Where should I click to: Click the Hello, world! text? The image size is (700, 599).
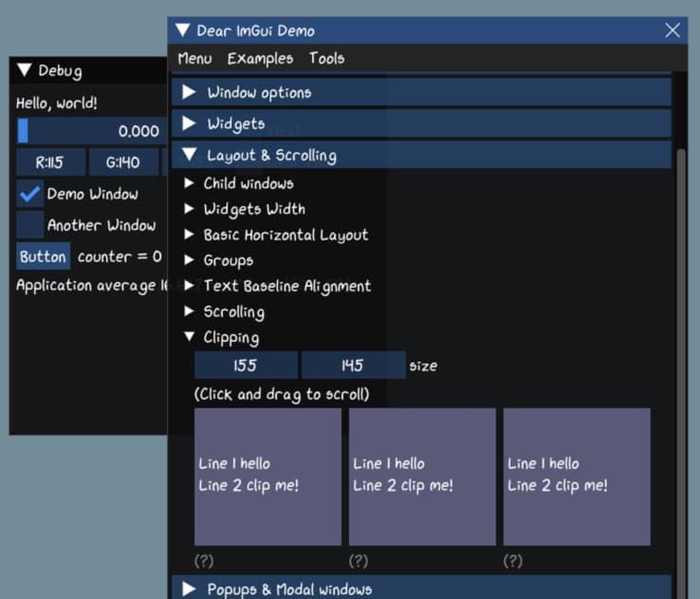tap(57, 103)
